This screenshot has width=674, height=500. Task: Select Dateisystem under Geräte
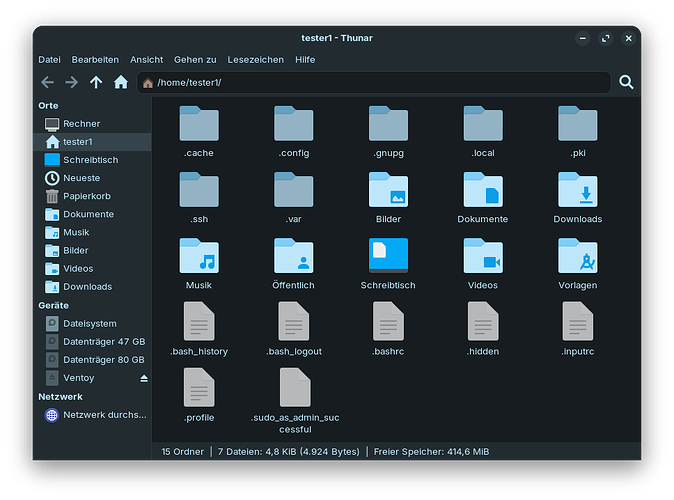click(x=89, y=323)
